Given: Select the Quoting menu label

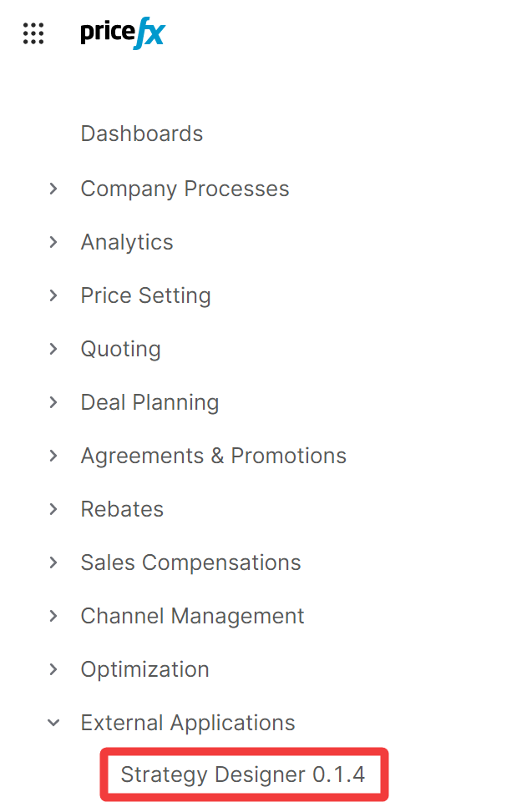Looking at the screenshot, I should point(120,349).
